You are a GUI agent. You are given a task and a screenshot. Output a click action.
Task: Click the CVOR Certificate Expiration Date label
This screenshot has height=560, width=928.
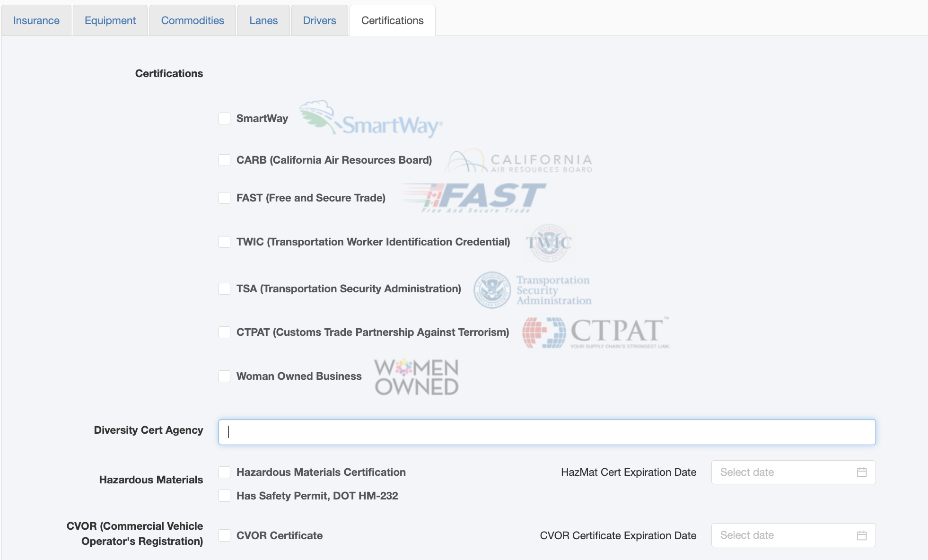[618, 535]
